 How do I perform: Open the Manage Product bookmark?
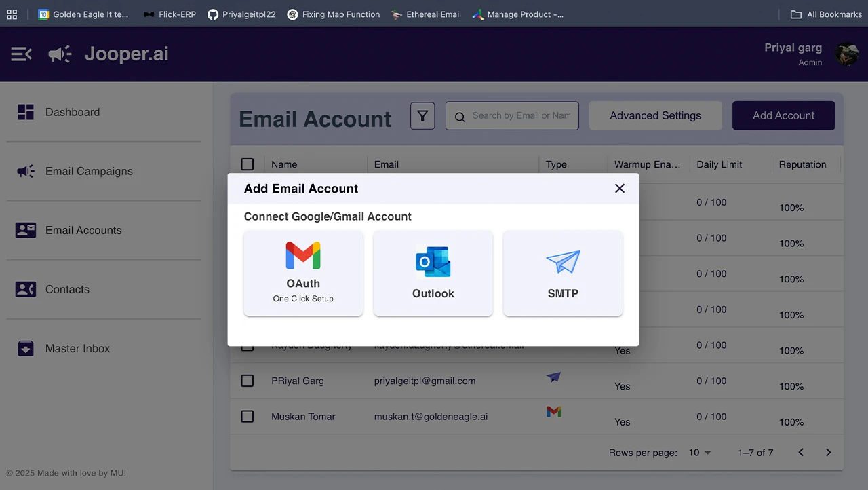518,14
